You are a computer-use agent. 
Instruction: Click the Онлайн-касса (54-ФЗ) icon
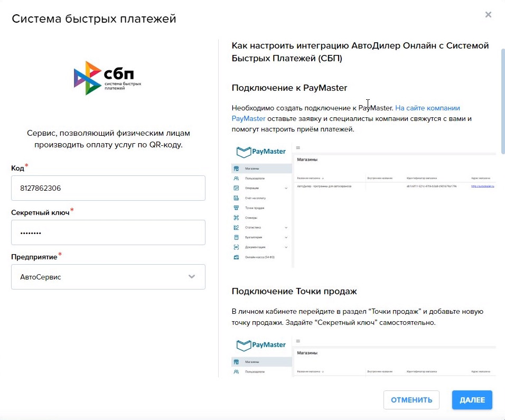(236, 257)
